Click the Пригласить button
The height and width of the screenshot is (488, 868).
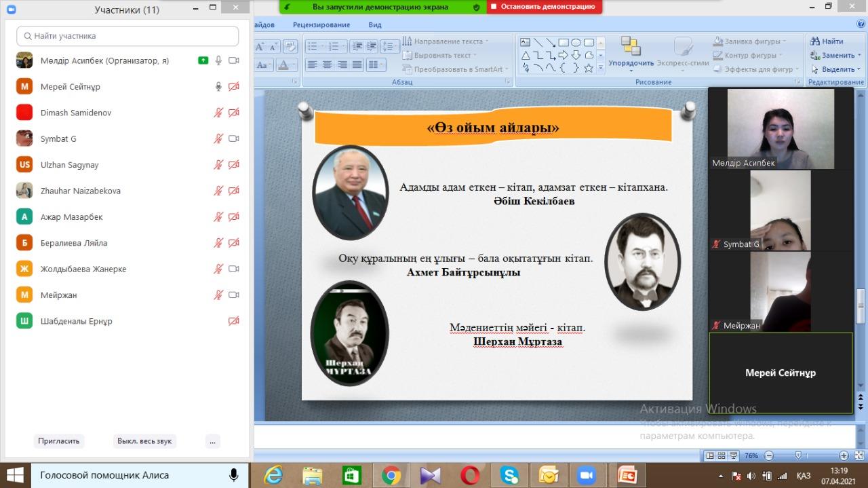(58, 441)
